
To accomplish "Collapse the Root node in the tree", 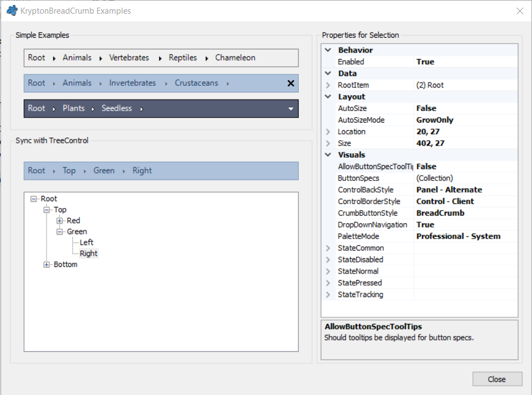I will pos(33,199).
